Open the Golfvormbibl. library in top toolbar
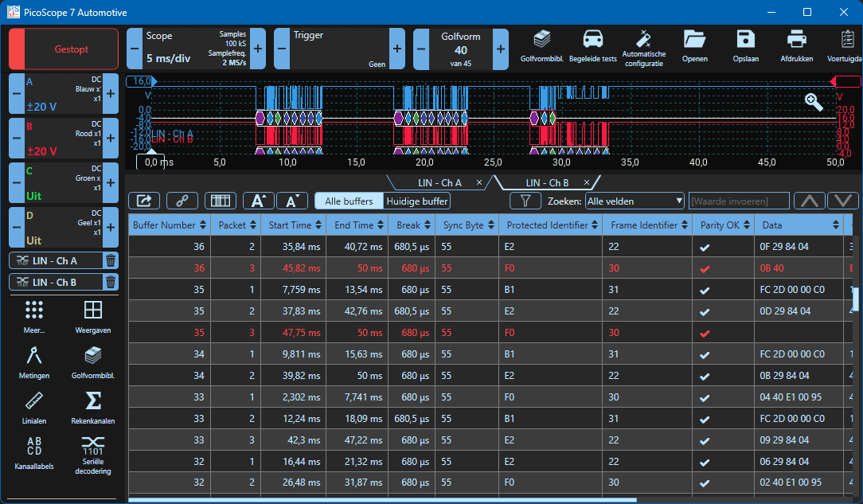The width and height of the screenshot is (863, 504). [541, 45]
